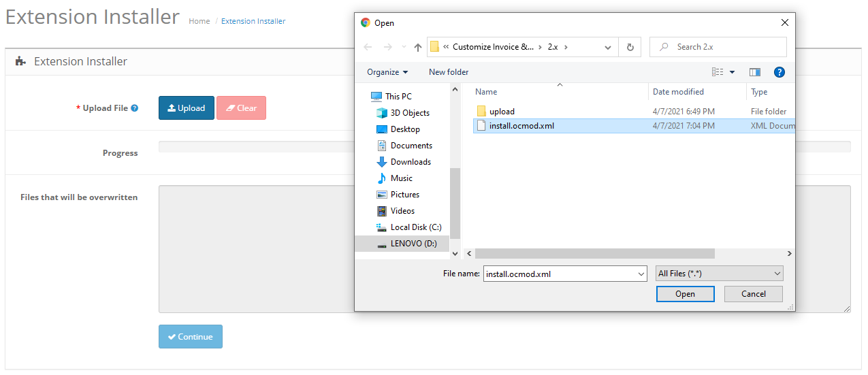Sort files by Name column header
The image size is (868, 375).
[x=486, y=92]
